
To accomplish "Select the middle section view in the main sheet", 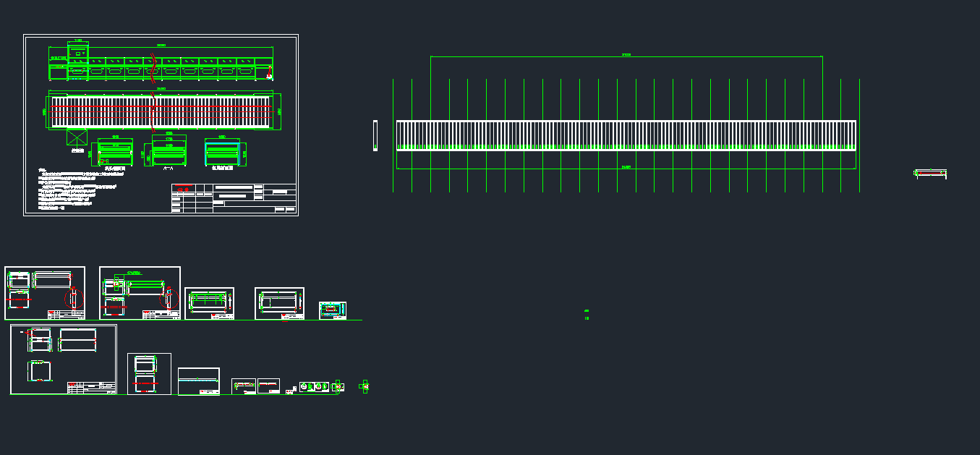I will click(168, 153).
